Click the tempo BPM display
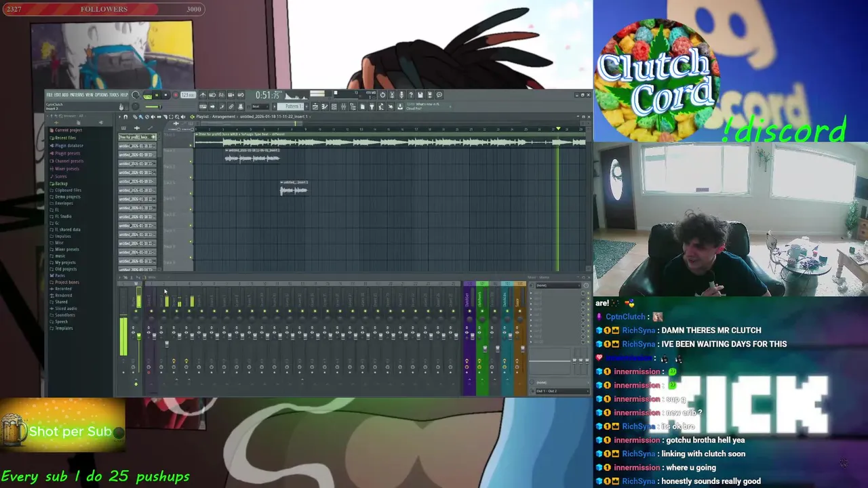The height and width of the screenshot is (488, 868). pyautogui.click(x=188, y=95)
